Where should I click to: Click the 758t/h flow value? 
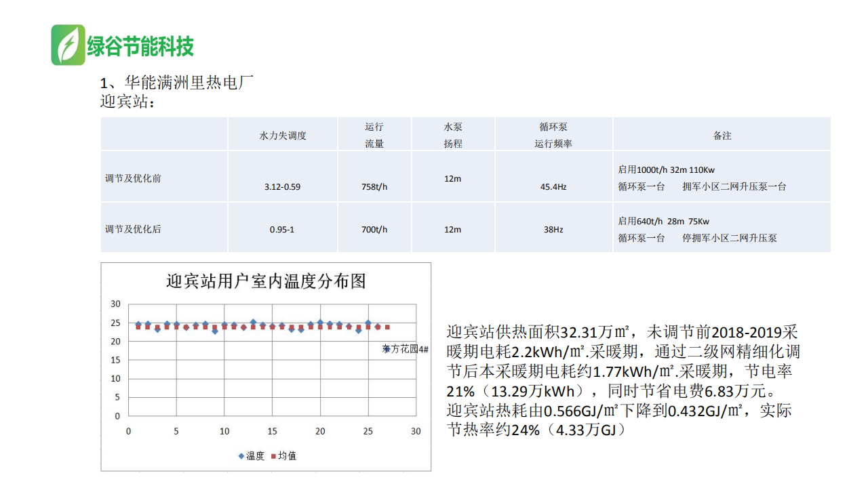pyautogui.click(x=374, y=186)
